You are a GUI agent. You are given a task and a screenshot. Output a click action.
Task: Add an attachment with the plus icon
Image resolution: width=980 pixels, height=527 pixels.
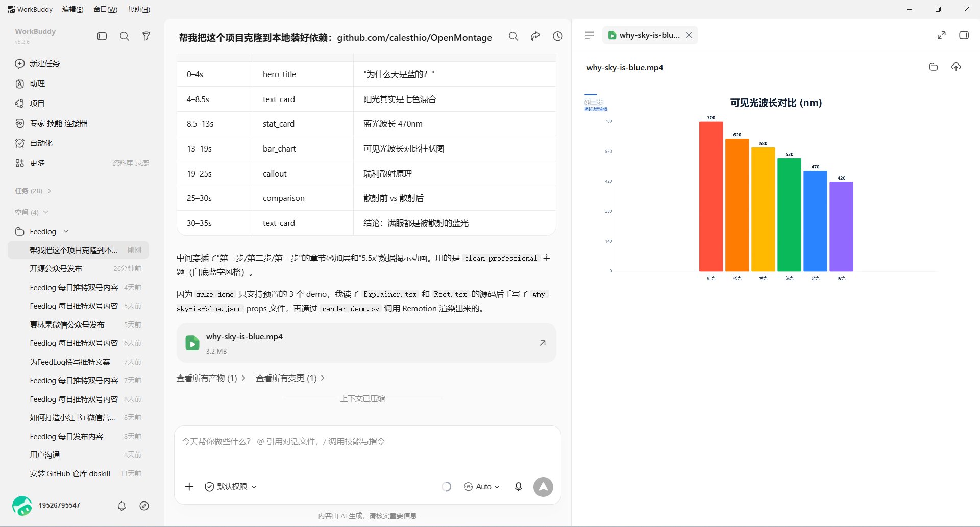coord(189,487)
